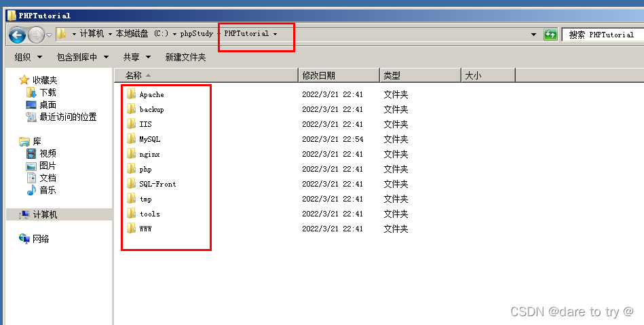Click the WWW row modified date

[x=333, y=229]
